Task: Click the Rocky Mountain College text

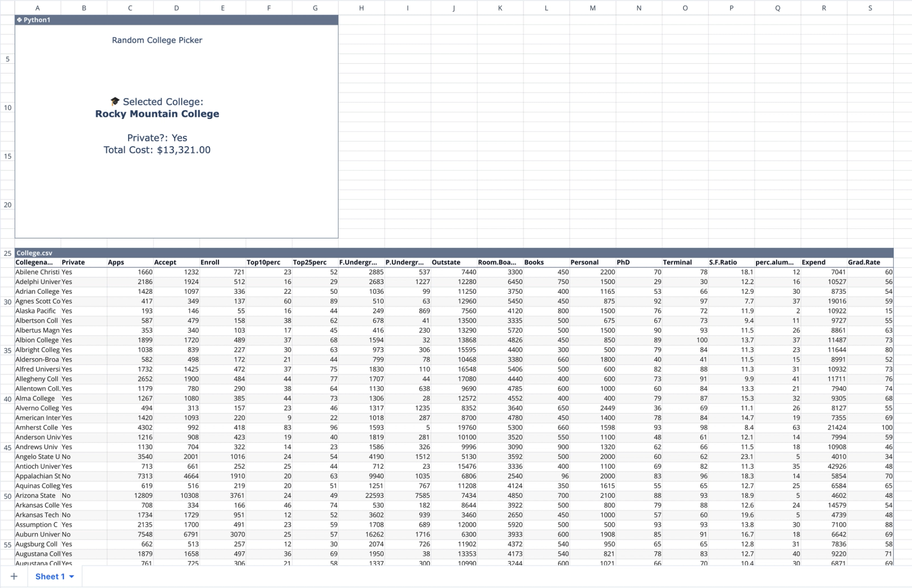Action: pyautogui.click(x=157, y=114)
